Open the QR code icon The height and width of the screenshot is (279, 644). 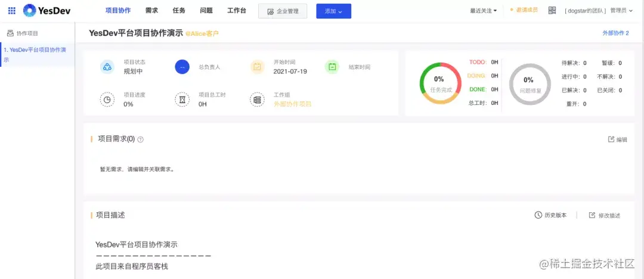552,10
